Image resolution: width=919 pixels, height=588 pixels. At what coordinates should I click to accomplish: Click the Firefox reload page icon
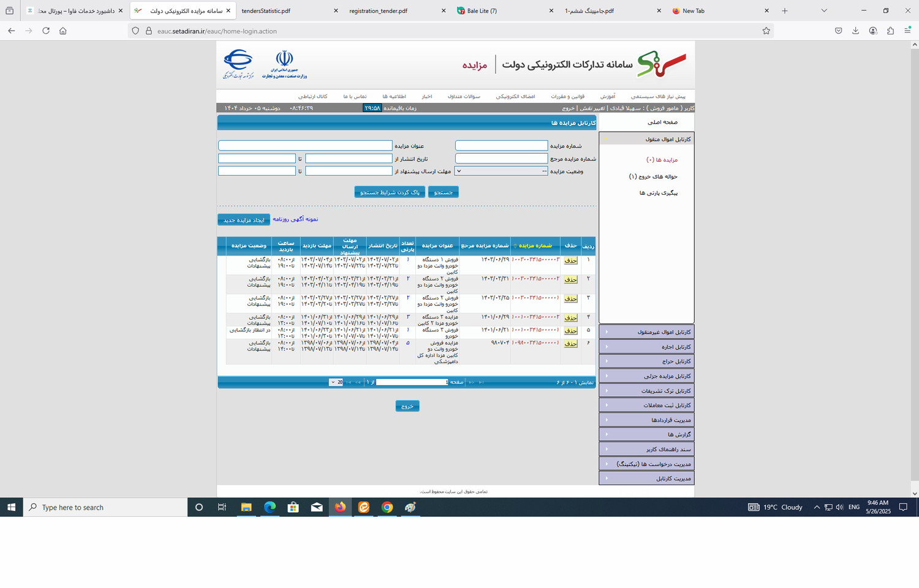[x=46, y=31]
